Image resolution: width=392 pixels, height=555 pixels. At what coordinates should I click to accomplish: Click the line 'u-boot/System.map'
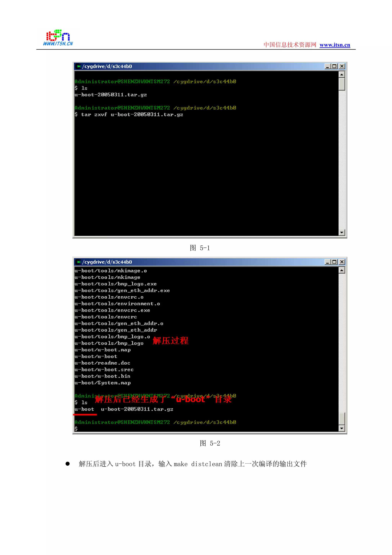(103, 383)
